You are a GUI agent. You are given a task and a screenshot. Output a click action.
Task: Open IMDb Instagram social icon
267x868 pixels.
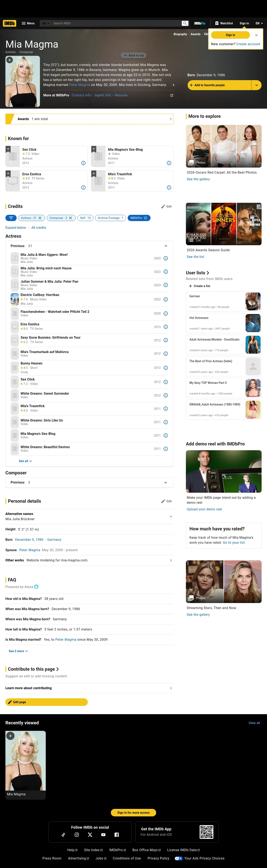coord(77,835)
